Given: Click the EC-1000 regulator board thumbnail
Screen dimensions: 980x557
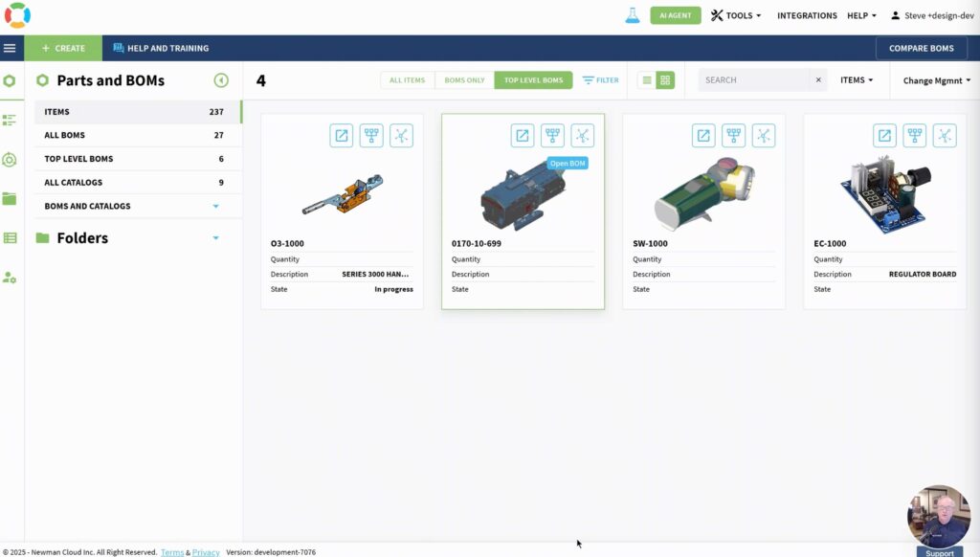Looking at the screenshot, I should pyautogui.click(x=886, y=193).
